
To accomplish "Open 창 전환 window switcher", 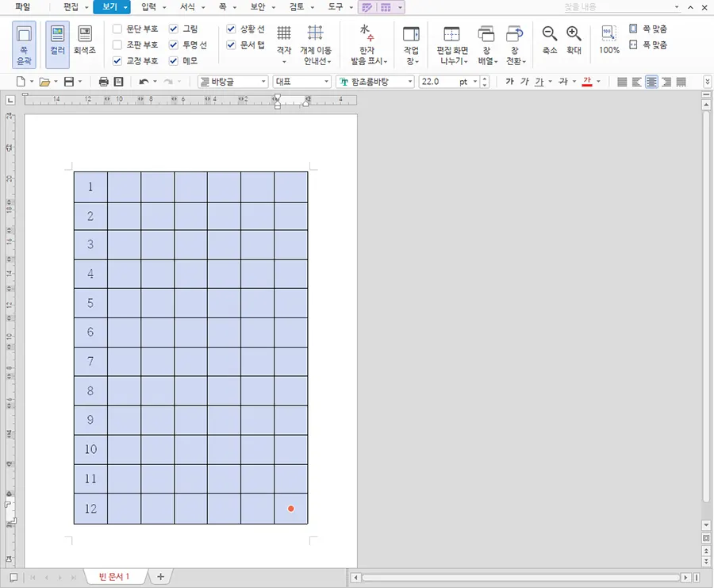I will pyautogui.click(x=516, y=44).
